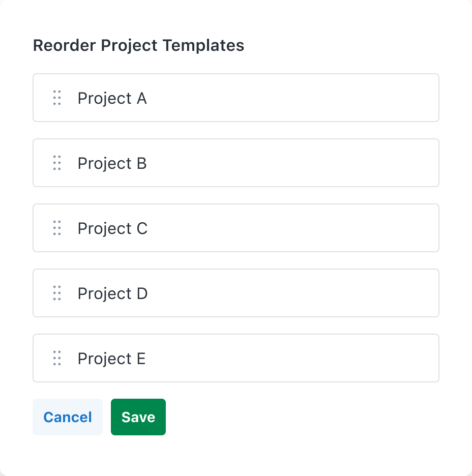The width and height of the screenshot is (472, 476).
Task: Click the Project C template name
Action: [x=112, y=228]
